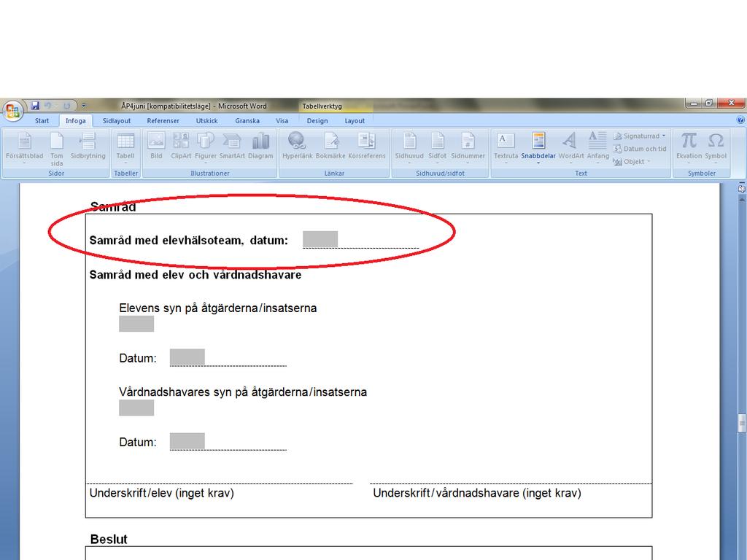Insert a Försättsblad cover page

coord(24,148)
